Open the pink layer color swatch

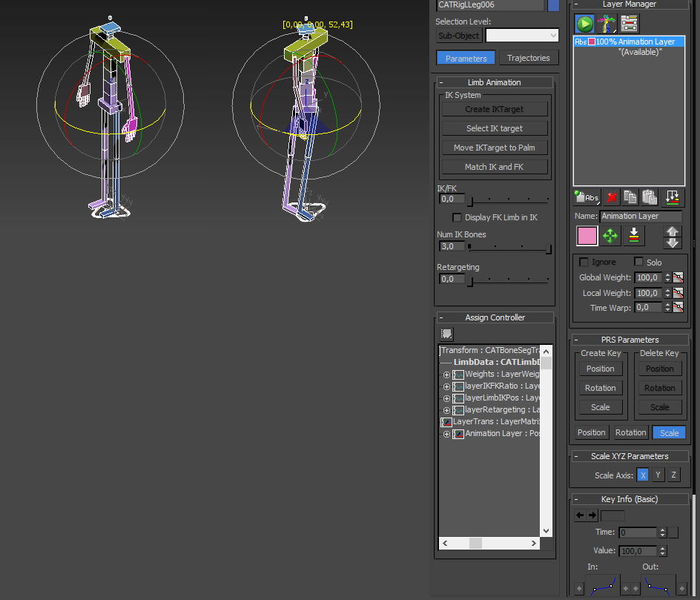click(586, 235)
